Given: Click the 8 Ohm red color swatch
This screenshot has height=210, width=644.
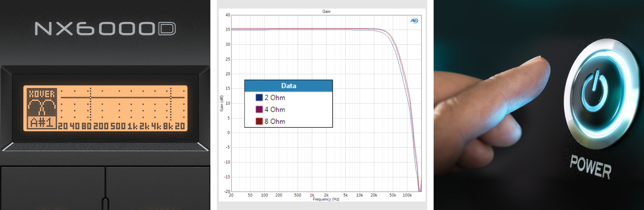Looking at the screenshot, I should (x=259, y=121).
